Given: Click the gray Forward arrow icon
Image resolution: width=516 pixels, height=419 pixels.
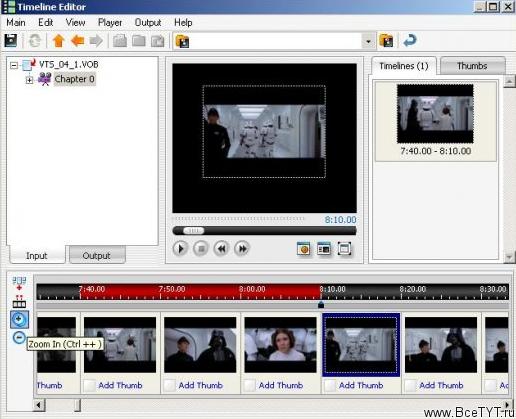Looking at the screenshot, I should 96,41.
